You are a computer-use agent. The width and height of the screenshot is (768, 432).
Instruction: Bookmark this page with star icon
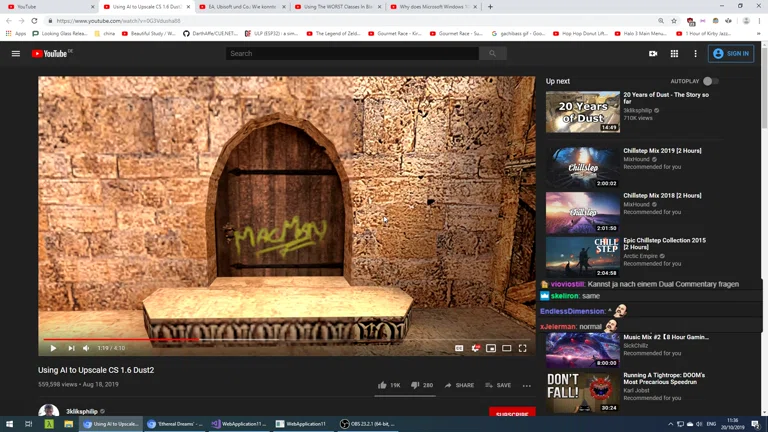point(674,21)
